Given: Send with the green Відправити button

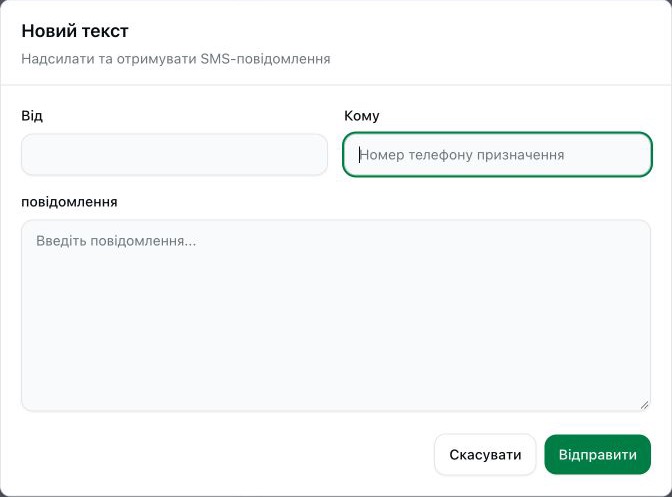Looking at the screenshot, I should 597,455.
